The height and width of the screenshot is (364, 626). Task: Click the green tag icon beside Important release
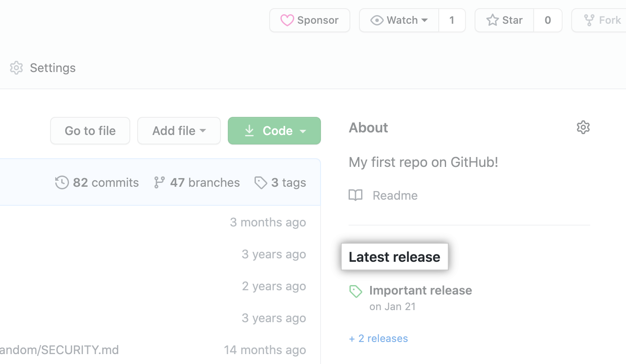click(x=355, y=291)
